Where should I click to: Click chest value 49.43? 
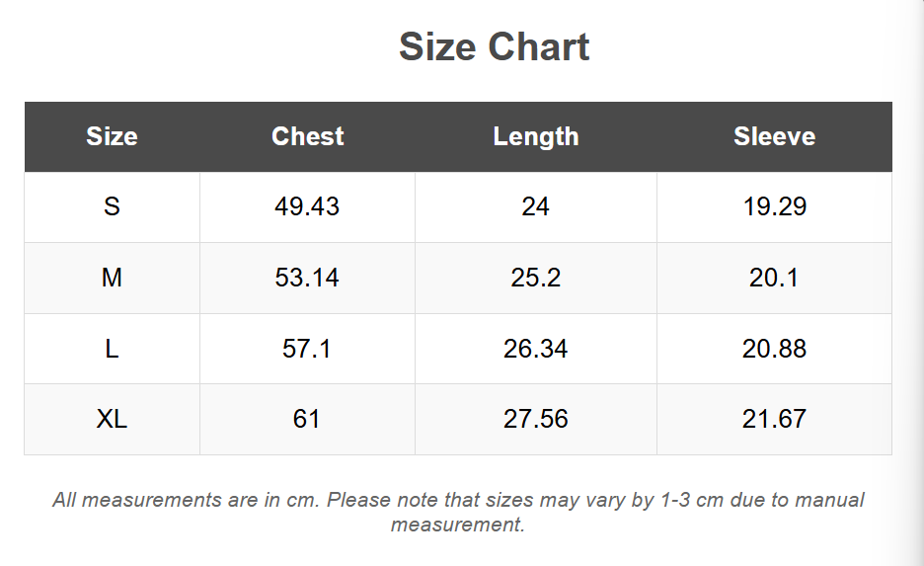click(307, 206)
